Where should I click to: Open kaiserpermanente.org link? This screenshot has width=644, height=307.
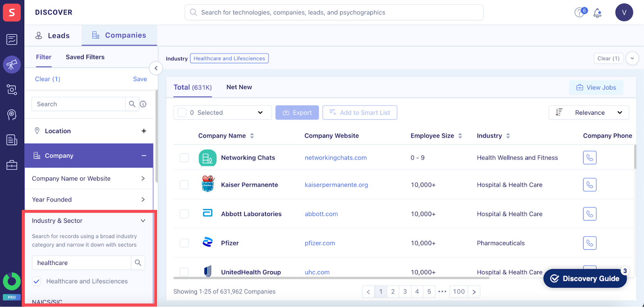tap(336, 185)
